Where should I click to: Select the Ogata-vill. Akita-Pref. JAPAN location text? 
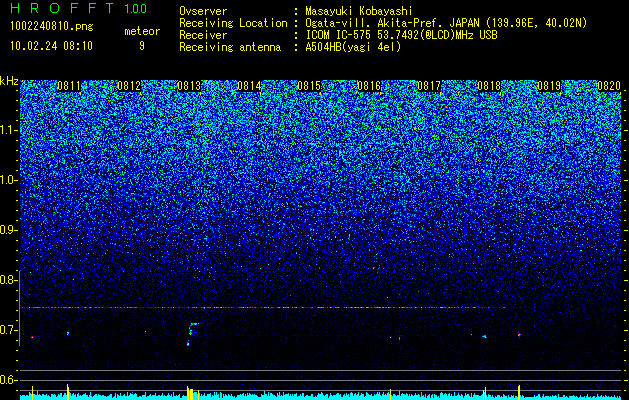446,23
